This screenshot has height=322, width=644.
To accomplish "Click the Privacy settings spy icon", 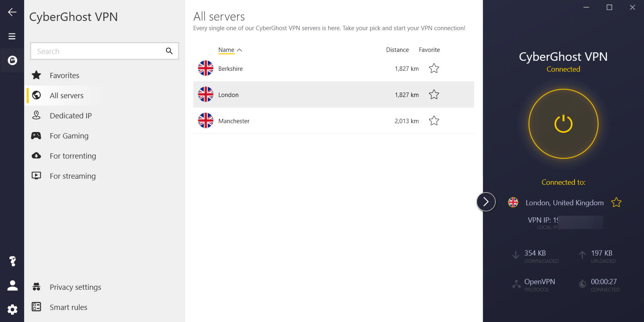I will pos(36,287).
